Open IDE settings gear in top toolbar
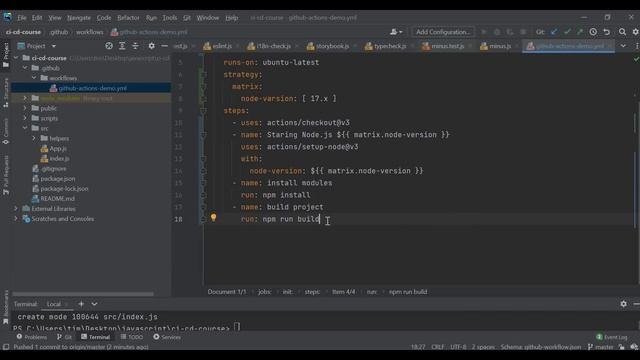 636,32
